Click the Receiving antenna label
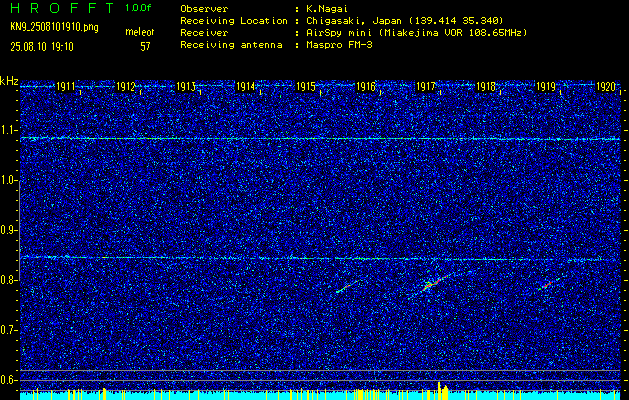The width and height of the screenshot is (629, 400). tap(231, 45)
